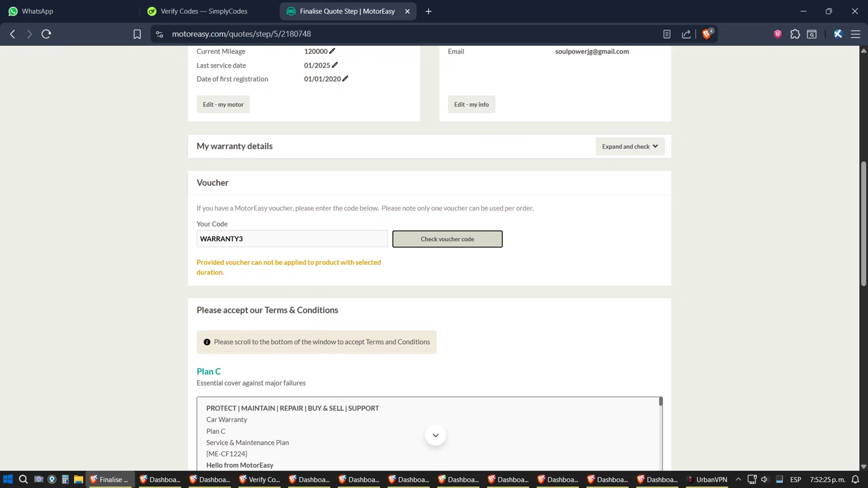This screenshot has height=488, width=868.
Task: Open site settings icon in address bar
Action: pyautogui.click(x=160, y=34)
